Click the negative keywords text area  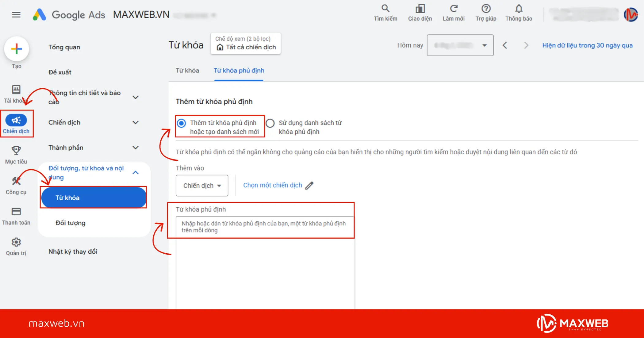click(265, 261)
